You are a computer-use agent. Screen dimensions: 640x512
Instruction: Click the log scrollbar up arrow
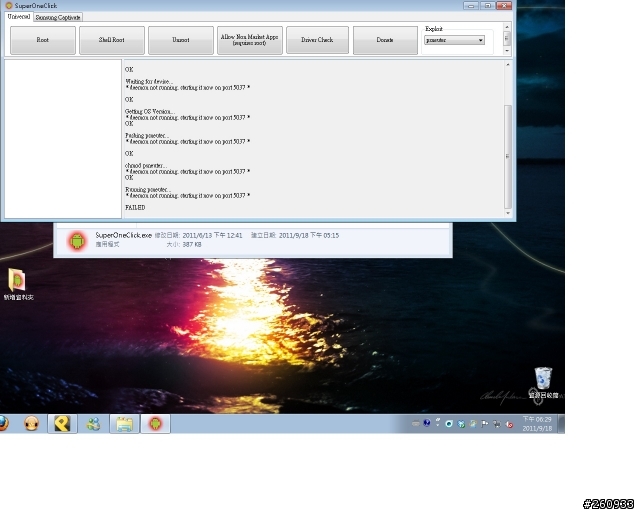click(508, 65)
